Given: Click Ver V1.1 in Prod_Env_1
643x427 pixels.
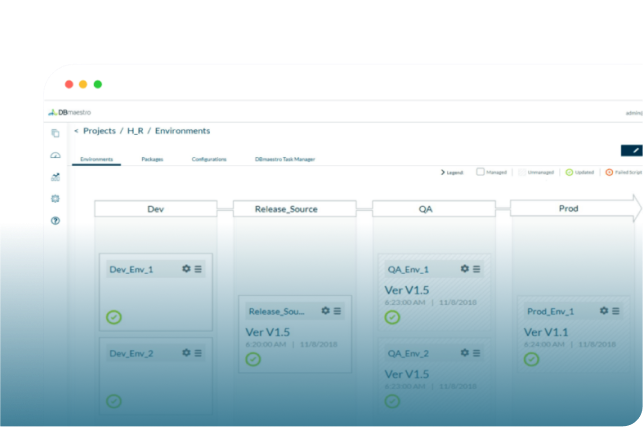Looking at the screenshot, I should click(x=546, y=332).
